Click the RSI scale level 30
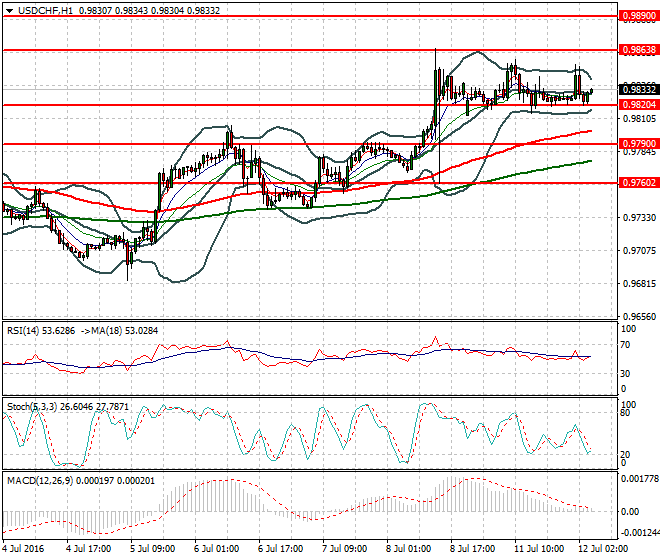Viewport: 660px width, 560px height. click(625, 373)
